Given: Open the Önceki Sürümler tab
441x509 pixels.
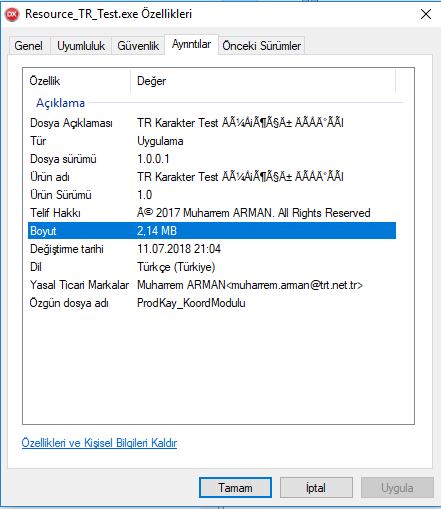Looking at the screenshot, I should 262,46.
